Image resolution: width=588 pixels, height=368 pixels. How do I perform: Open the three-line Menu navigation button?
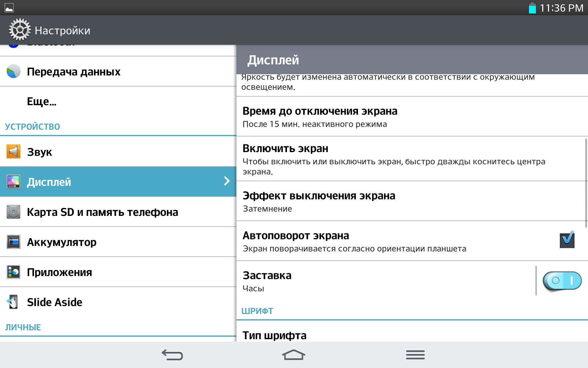click(415, 355)
